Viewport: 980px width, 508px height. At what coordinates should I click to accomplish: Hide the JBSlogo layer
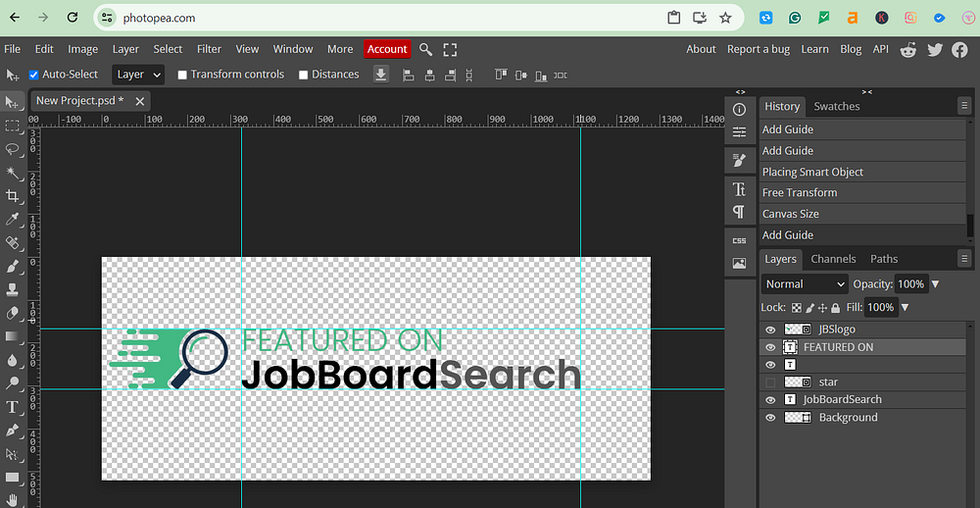click(x=770, y=330)
